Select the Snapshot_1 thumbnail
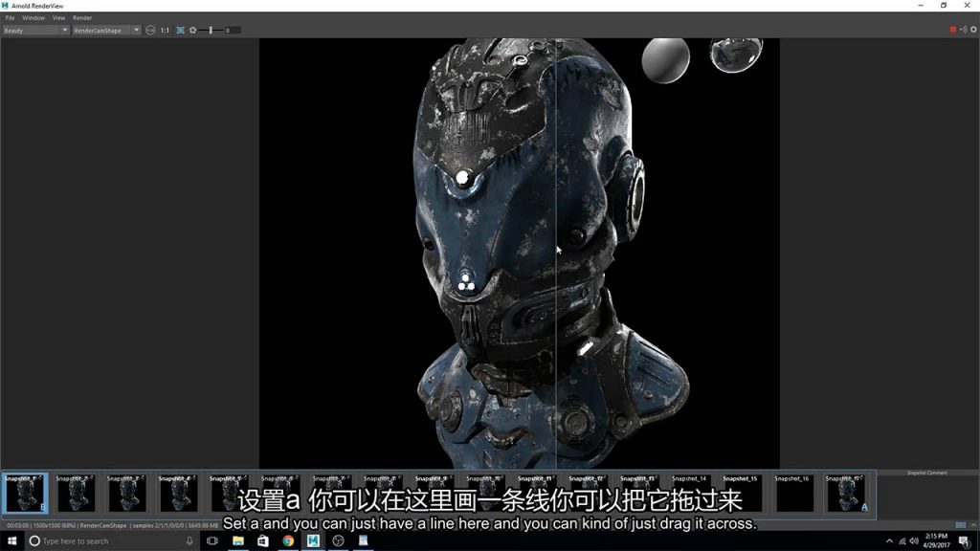Viewport: 980px width, 551px height. (24, 493)
